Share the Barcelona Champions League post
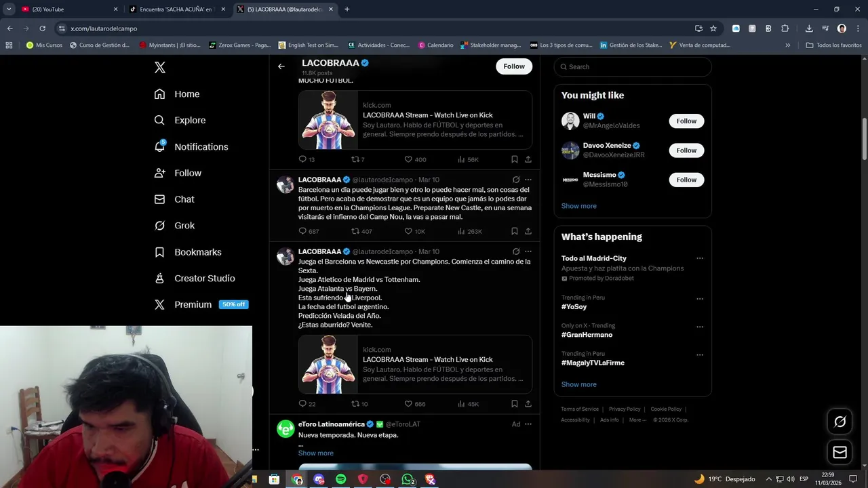This screenshot has height=488, width=868. [x=528, y=231]
